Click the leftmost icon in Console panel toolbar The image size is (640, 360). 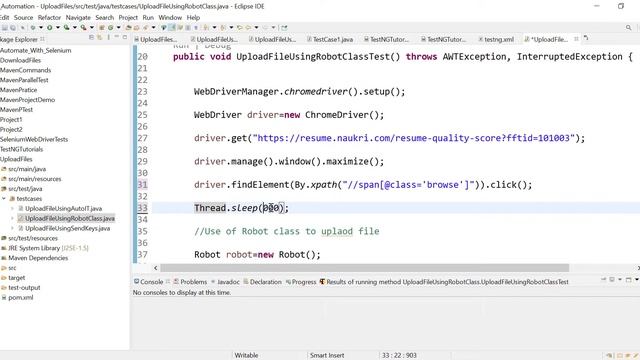tap(603, 280)
